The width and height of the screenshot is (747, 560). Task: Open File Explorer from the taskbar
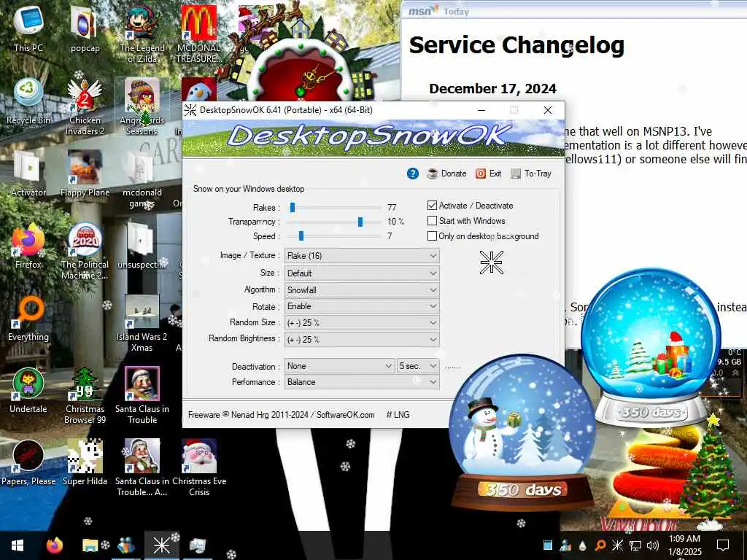pyautogui.click(x=90, y=545)
